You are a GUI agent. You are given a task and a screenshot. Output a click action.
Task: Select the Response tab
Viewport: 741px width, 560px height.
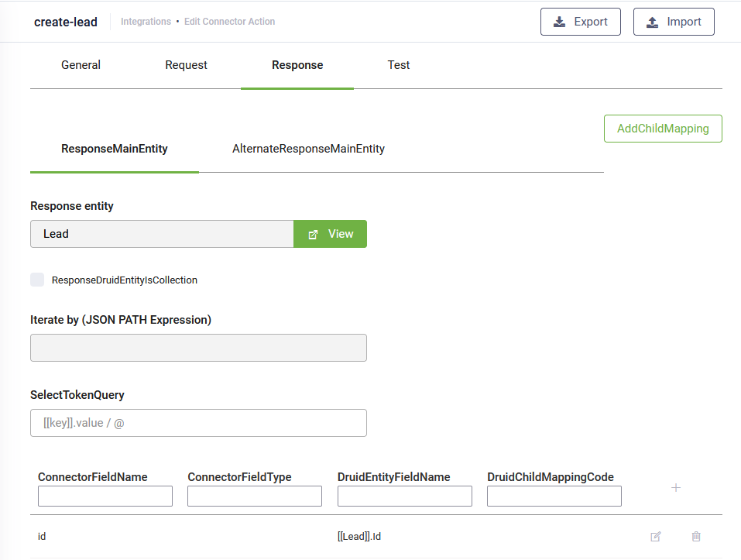tap(297, 65)
